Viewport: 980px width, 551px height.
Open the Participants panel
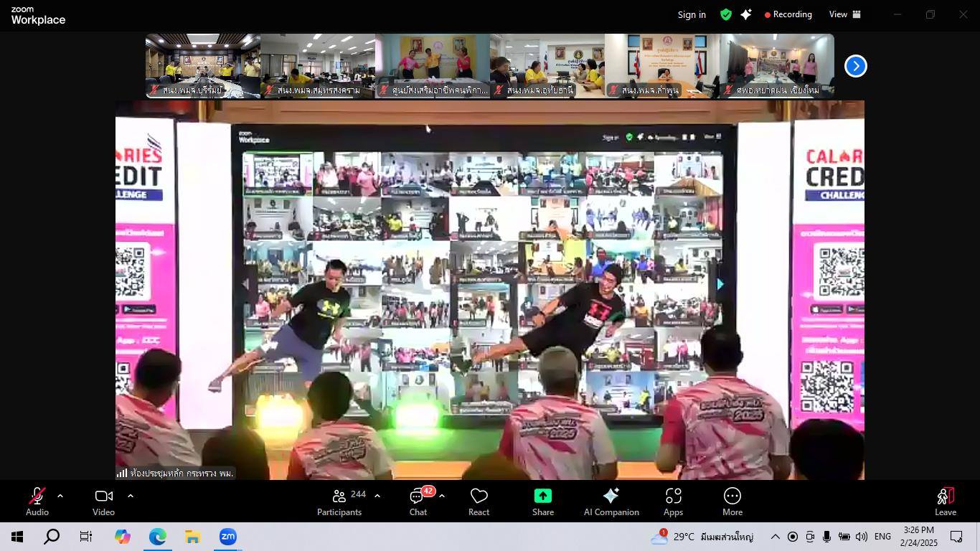coord(339,501)
